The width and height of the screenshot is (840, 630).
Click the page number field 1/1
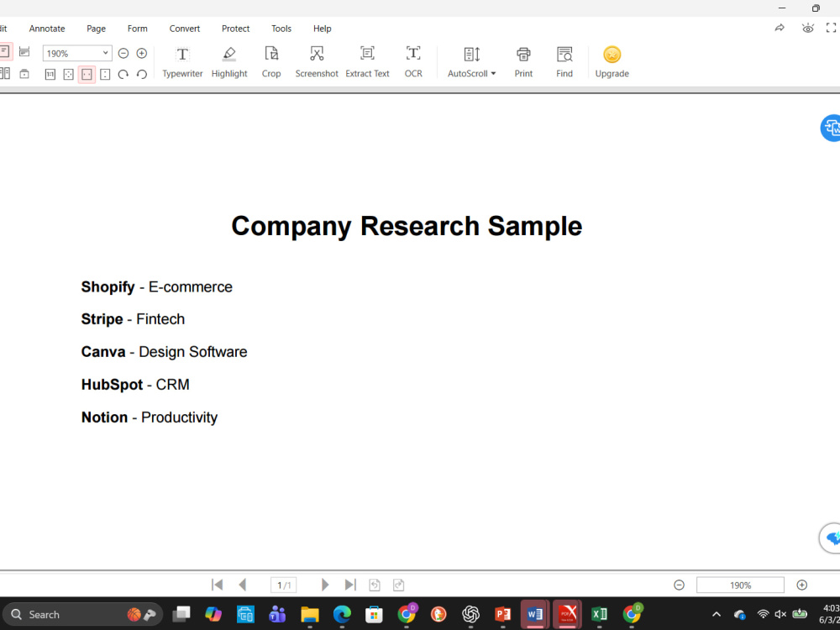[283, 585]
